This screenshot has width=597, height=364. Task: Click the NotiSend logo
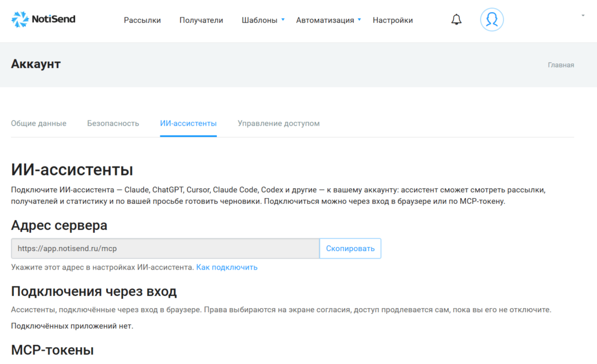click(x=43, y=19)
